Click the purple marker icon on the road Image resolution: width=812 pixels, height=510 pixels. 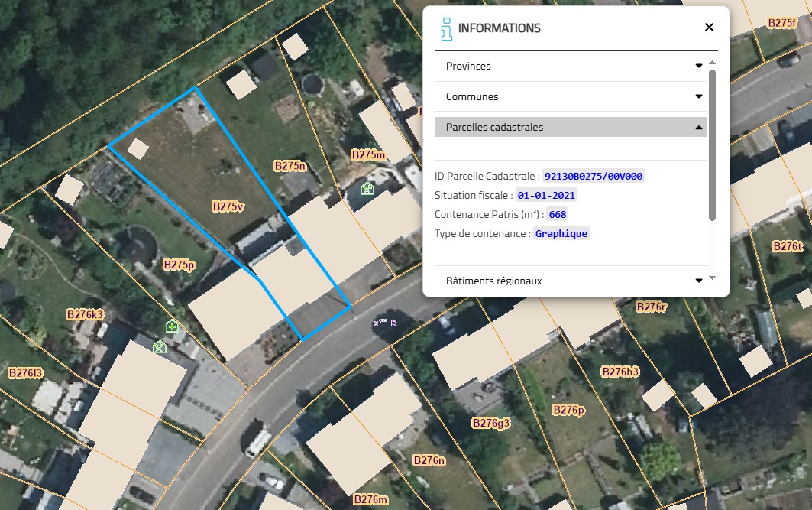385,323
